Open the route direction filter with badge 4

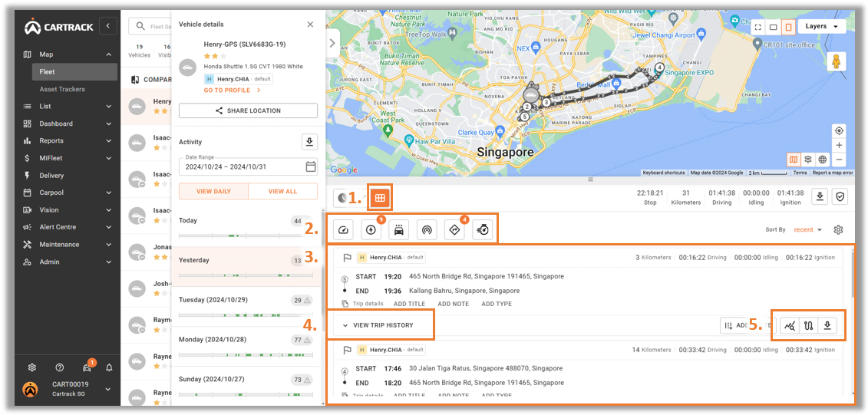coord(454,230)
